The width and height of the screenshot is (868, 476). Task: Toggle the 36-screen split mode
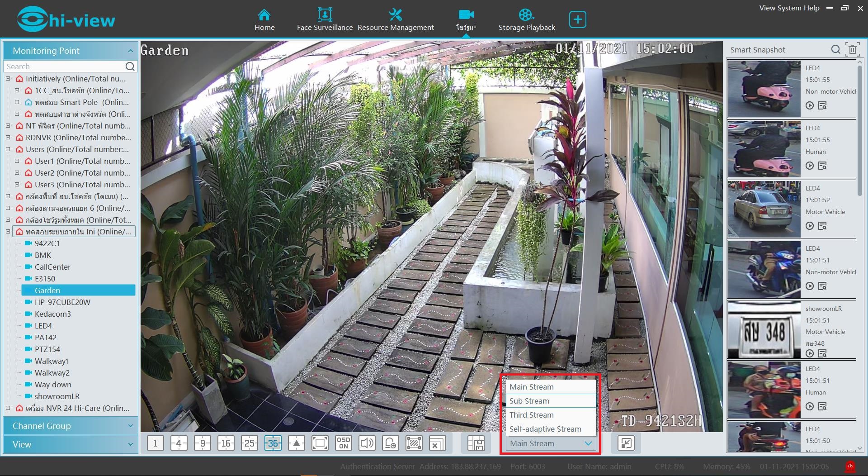pos(273,443)
